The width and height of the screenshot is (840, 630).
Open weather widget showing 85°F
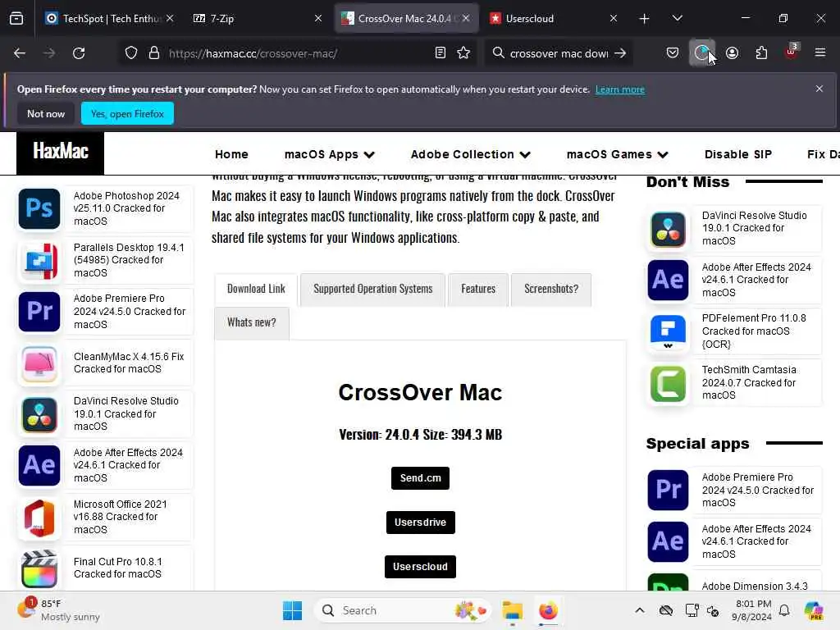[59, 610]
